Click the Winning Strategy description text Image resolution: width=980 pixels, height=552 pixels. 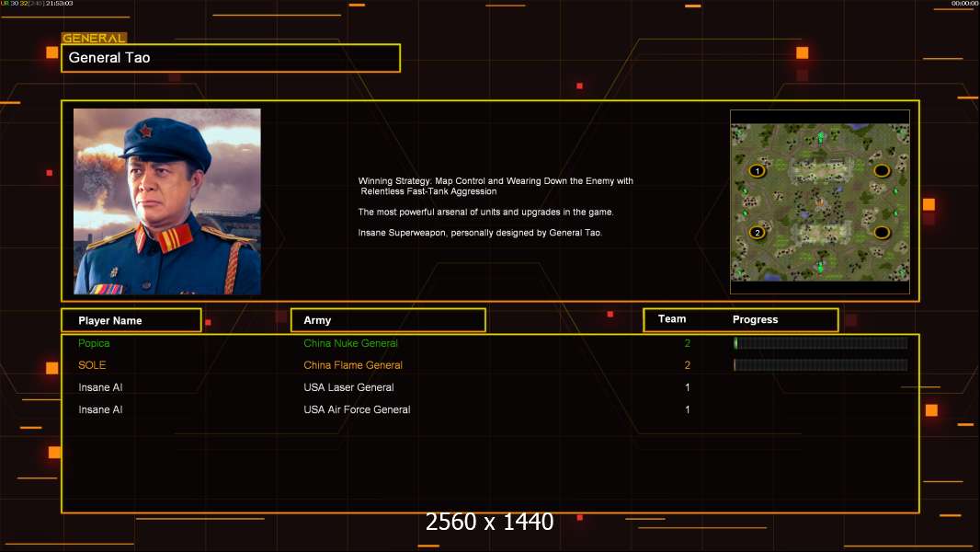496,186
